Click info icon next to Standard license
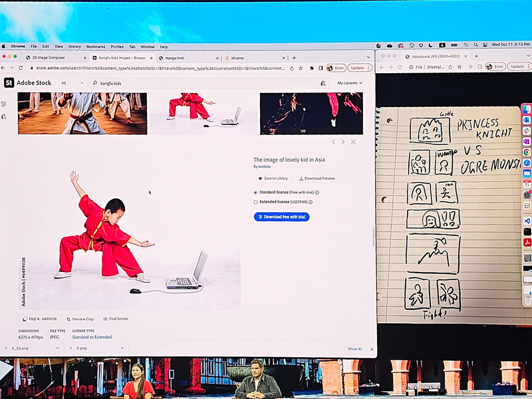Image resolution: width=532 pixels, height=399 pixels. pyautogui.click(x=317, y=192)
